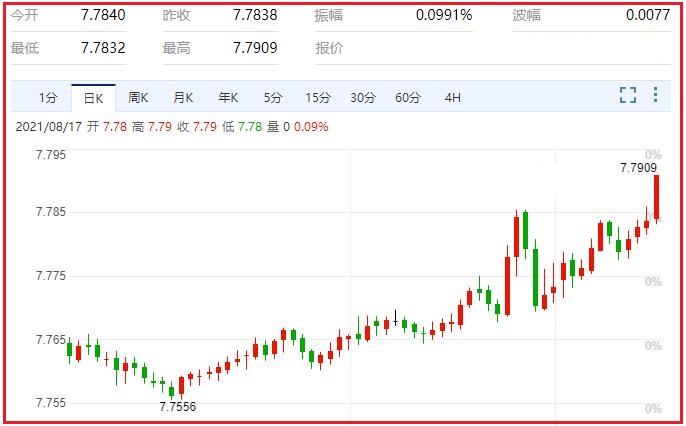The width and height of the screenshot is (686, 426).
Task: Select the 日K tab
Action: (93, 98)
